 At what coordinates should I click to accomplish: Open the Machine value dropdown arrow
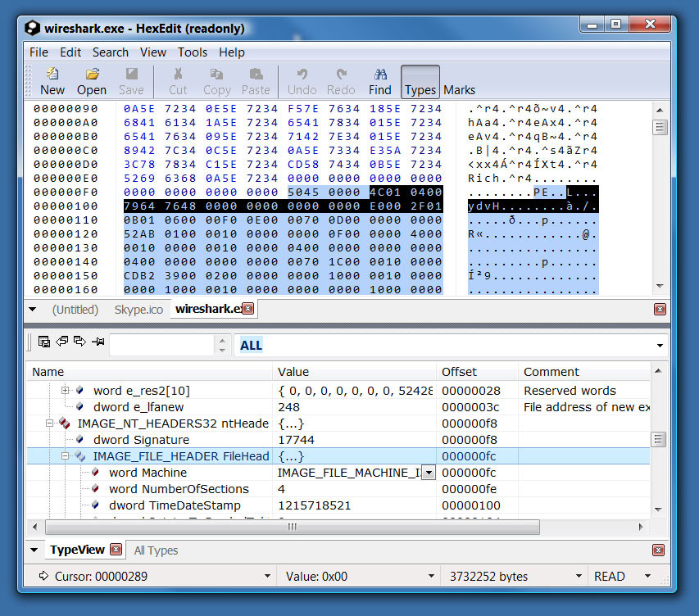pyautogui.click(x=429, y=473)
